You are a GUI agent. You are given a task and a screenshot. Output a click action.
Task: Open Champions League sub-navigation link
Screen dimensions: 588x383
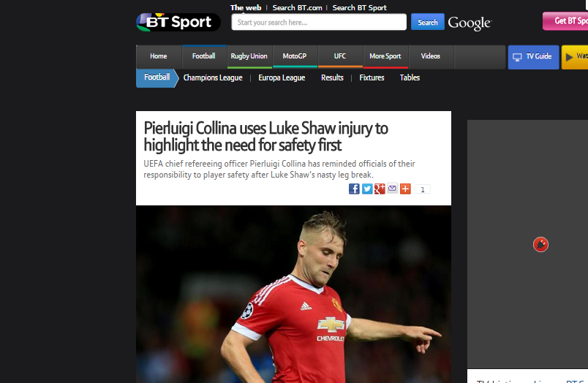[x=213, y=77]
